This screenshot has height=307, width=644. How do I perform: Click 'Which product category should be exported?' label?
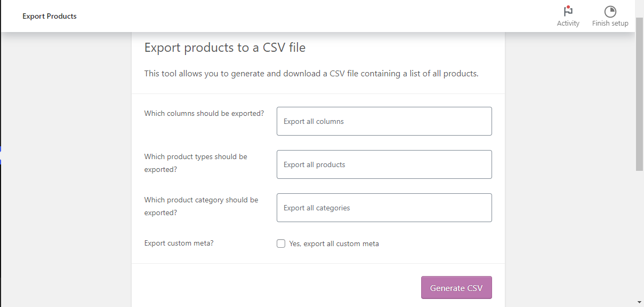coord(201,206)
